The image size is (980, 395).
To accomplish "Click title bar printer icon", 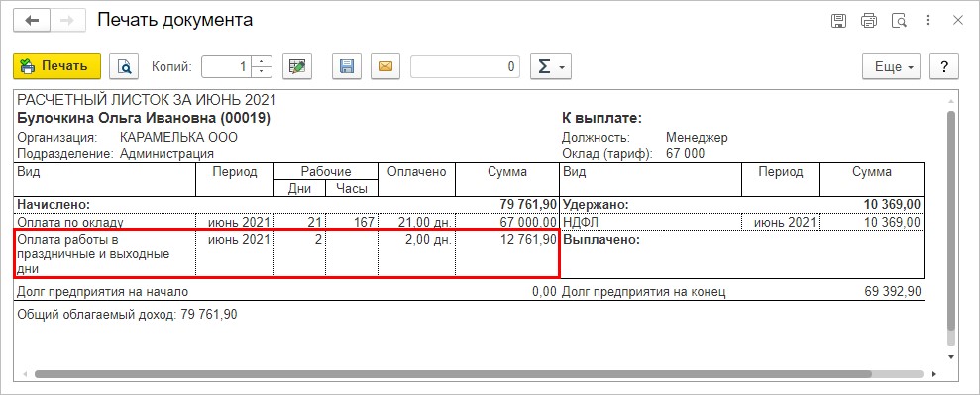I will tap(869, 21).
